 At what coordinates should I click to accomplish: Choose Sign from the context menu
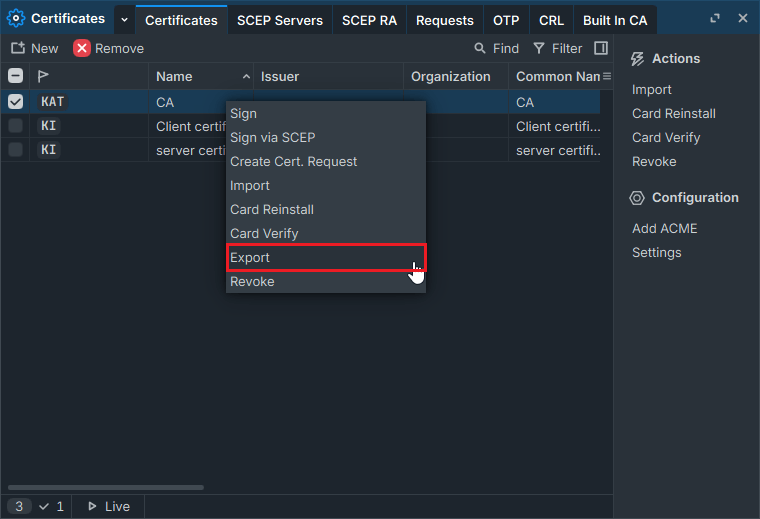click(326, 113)
